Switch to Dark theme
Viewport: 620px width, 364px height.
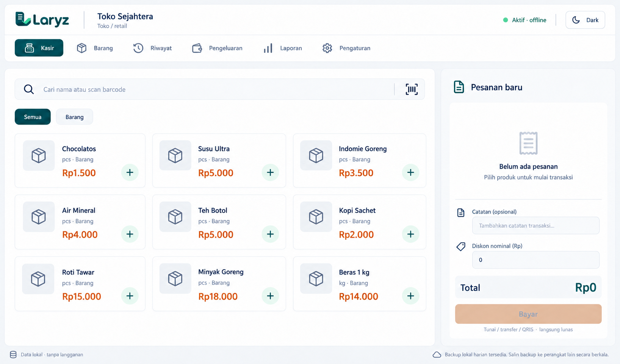point(585,20)
